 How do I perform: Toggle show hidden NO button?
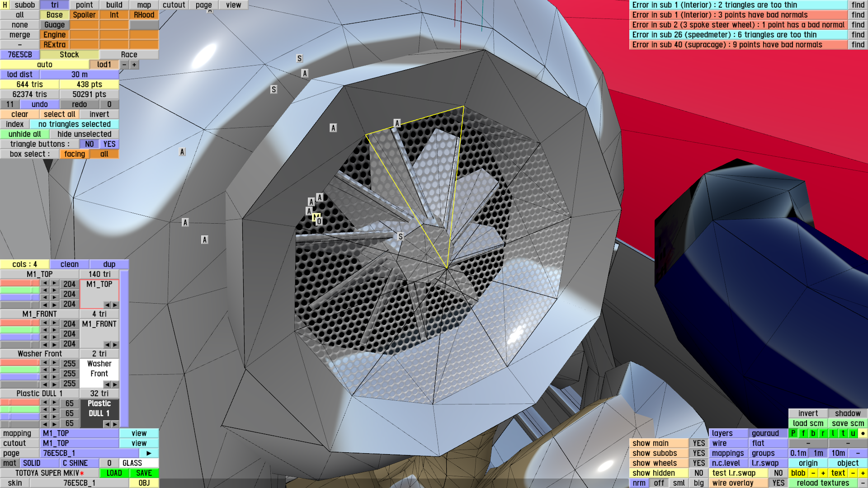coord(699,473)
